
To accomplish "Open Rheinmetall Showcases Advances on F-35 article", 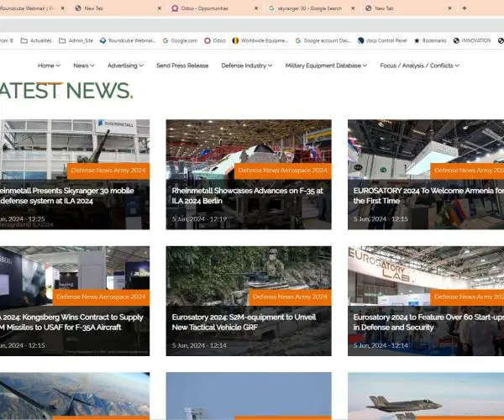I will [x=248, y=196].
